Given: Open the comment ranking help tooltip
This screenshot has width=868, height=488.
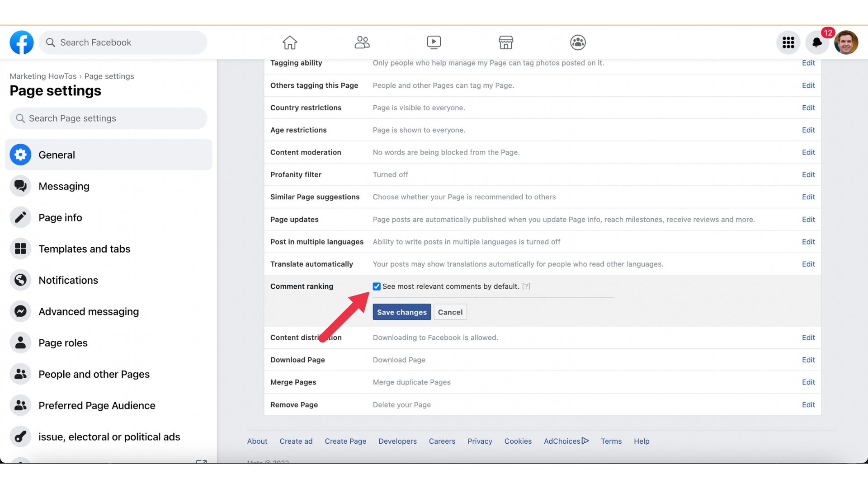Looking at the screenshot, I should [x=526, y=286].
